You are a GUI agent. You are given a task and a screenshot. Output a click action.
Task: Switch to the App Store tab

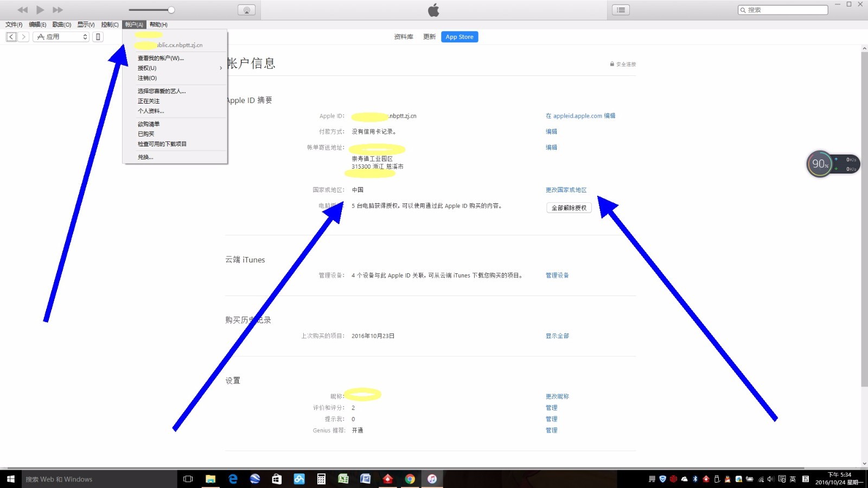pyautogui.click(x=459, y=37)
